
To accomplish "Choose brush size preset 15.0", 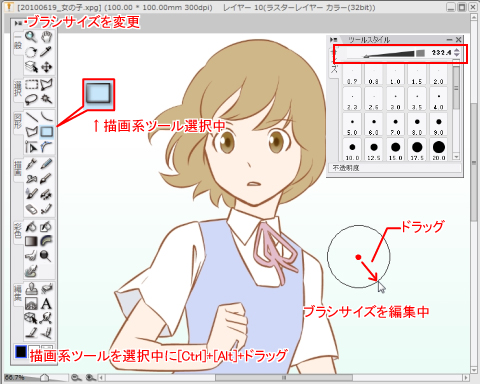I will [x=395, y=150].
